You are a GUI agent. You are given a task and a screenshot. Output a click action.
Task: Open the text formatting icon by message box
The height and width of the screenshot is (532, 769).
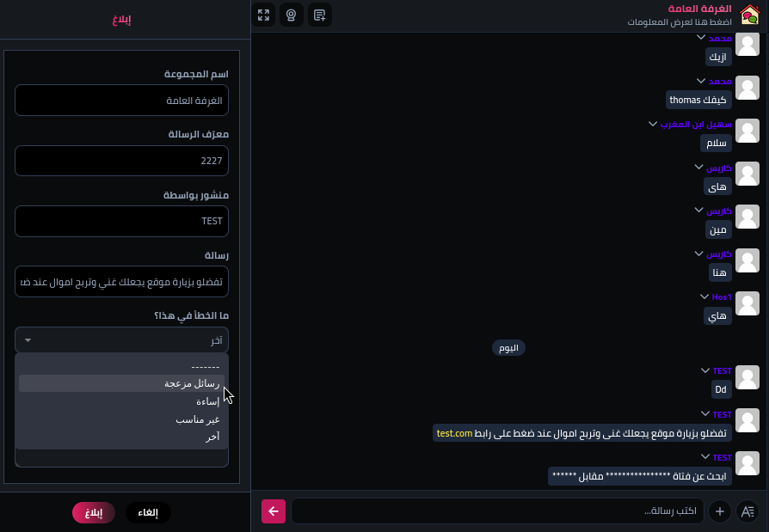[747, 511]
